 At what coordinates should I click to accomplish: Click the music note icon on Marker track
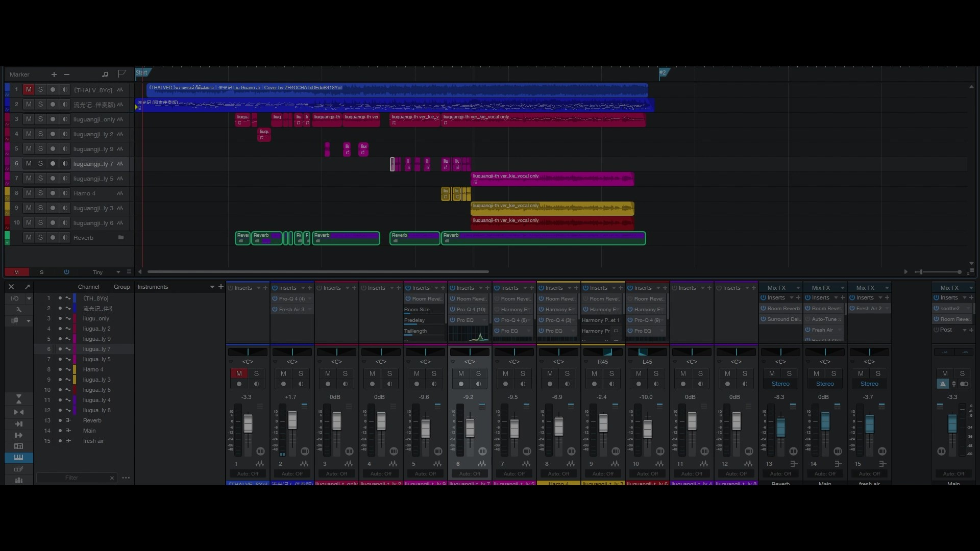pyautogui.click(x=105, y=74)
